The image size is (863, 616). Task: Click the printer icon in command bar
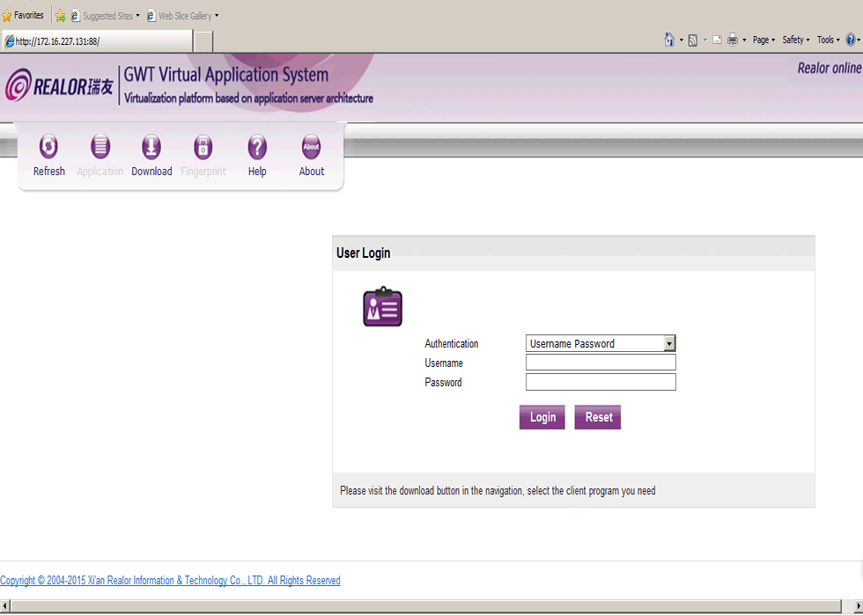[732, 40]
